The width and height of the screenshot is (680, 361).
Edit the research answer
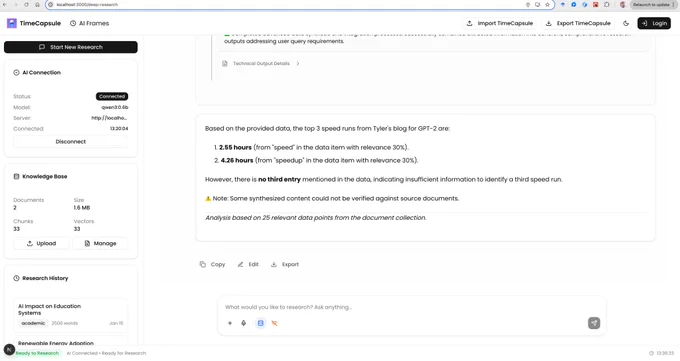(248, 264)
